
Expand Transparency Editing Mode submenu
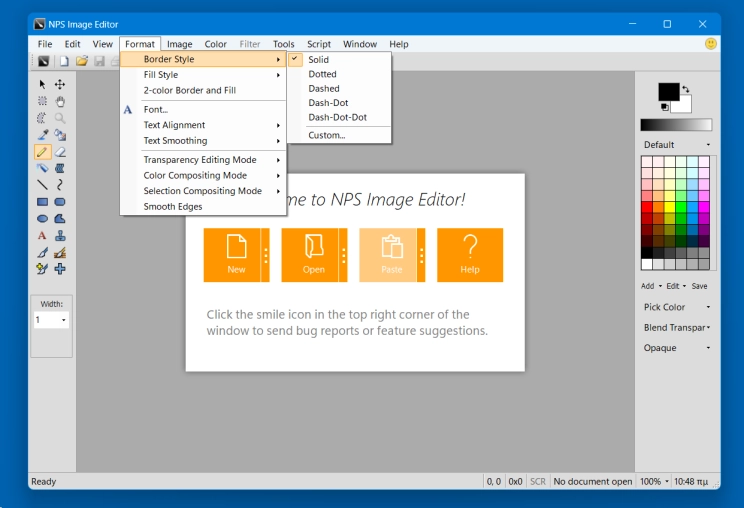pos(203,159)
